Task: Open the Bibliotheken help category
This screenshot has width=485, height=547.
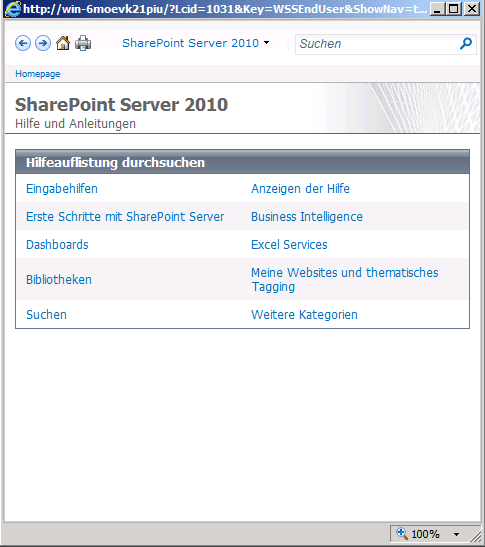Action: pos(59,279)
